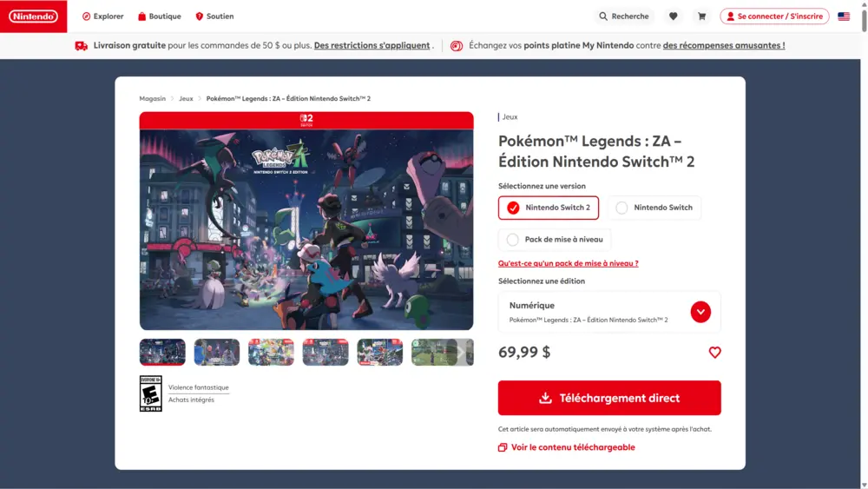Change region via US flag icon
The height and width of the screenshot is (489, 868).
pyautogui.click(x=844, y=17)
